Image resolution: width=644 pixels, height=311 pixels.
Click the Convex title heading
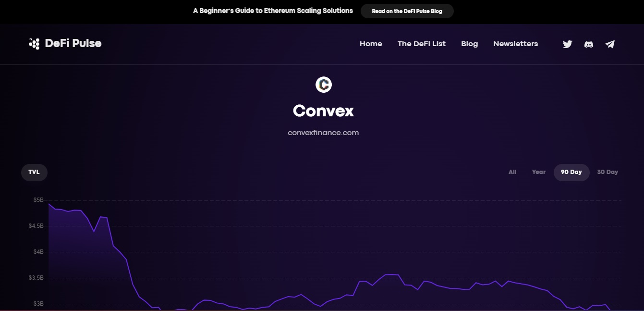point(323,111)
